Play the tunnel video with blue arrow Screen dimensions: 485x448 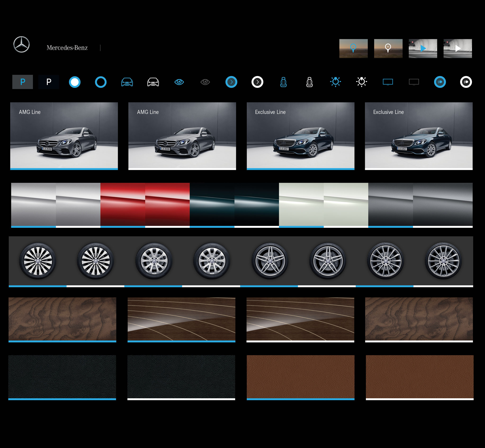click(423, 49)
